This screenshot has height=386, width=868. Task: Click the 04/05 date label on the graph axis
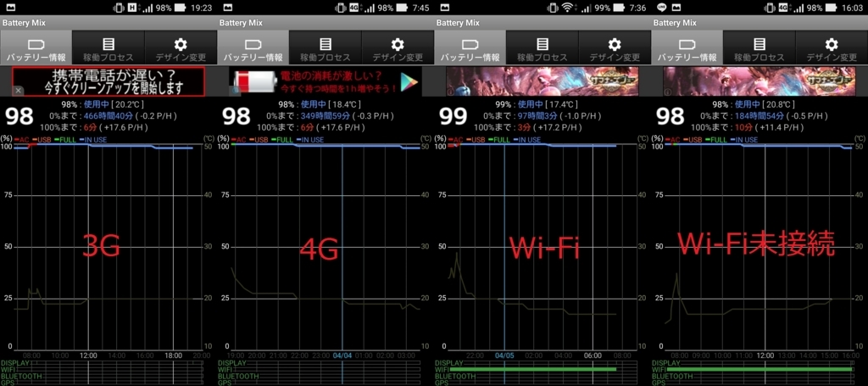click(x=504, y=355)
